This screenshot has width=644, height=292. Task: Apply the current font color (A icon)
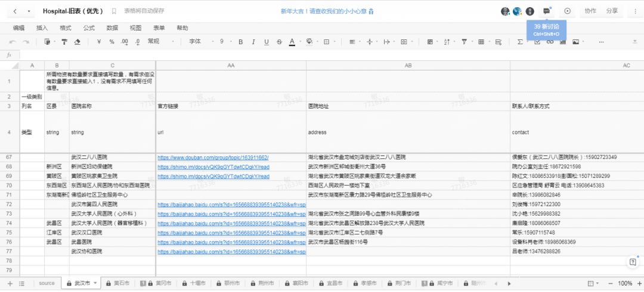(292, 42)
